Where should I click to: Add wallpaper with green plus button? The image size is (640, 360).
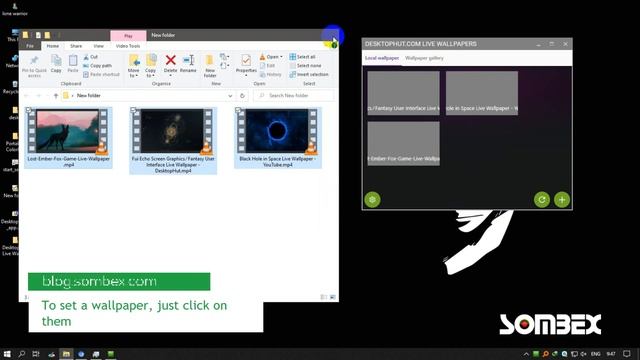tap(562, 200)
